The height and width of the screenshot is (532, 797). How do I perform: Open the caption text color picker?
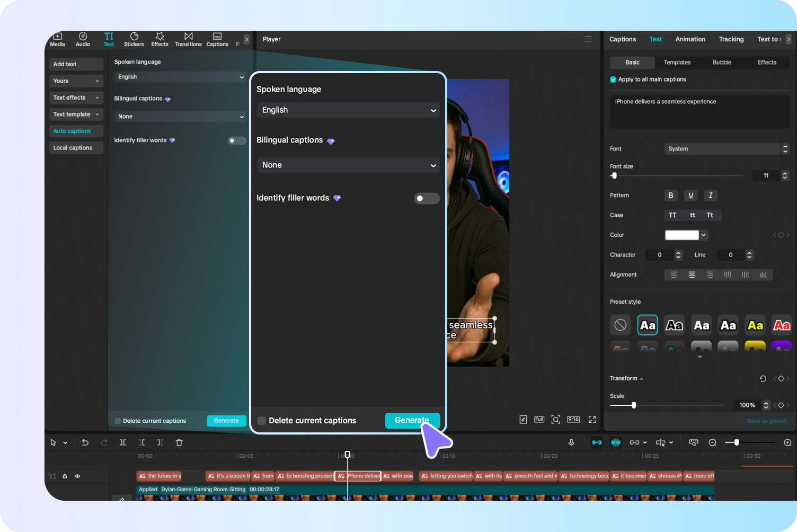click(x=686, y=235)
